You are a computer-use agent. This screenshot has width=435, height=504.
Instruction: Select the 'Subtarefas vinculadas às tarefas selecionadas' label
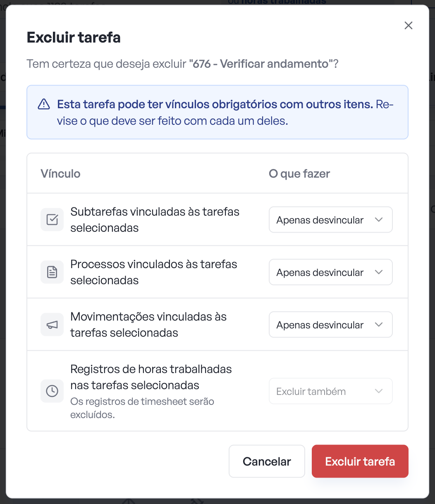point(155,220)
